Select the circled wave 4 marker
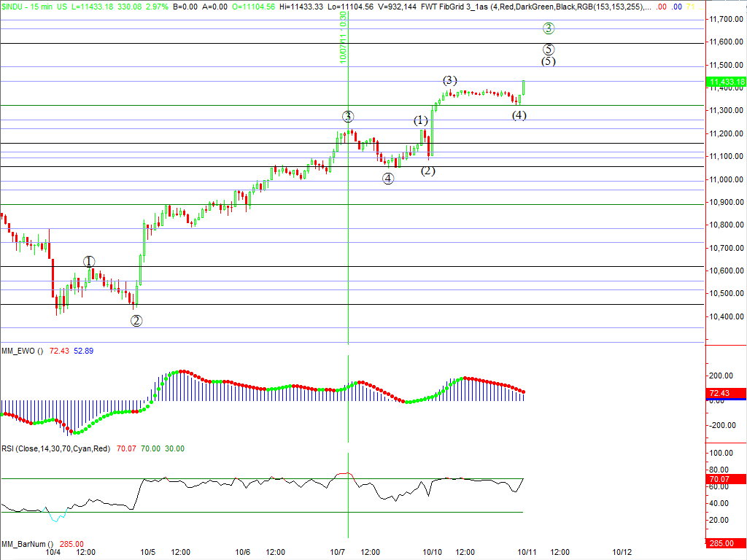The height and width of the screenshot is (560, 747). tap(388, 179)
